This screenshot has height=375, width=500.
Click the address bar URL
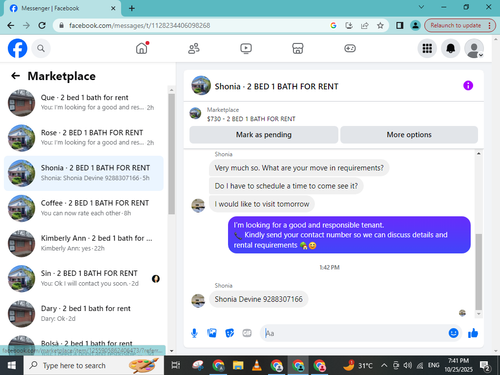coord(139,26)
